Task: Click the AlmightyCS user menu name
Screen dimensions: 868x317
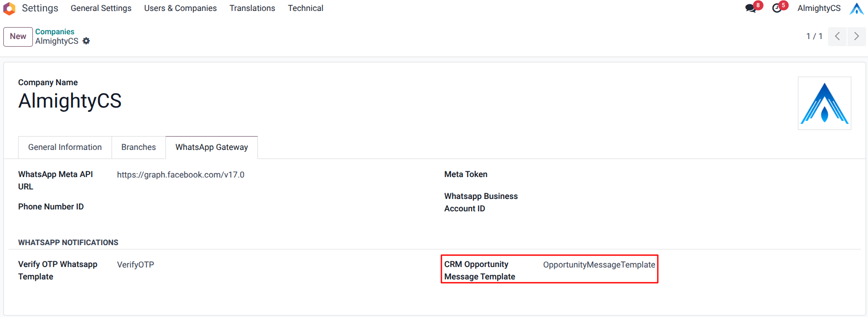Action: (x=819, y=8)
